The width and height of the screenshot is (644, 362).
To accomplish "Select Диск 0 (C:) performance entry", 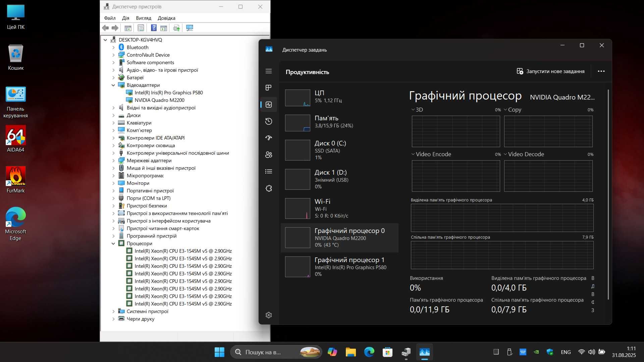I will (339, 150).
